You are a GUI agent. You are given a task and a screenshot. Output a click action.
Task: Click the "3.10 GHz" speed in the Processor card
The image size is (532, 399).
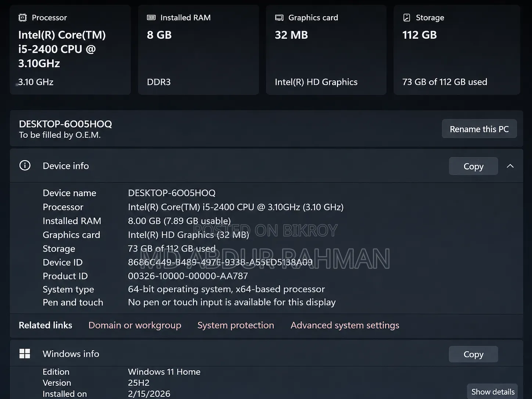tap(36, 82)
